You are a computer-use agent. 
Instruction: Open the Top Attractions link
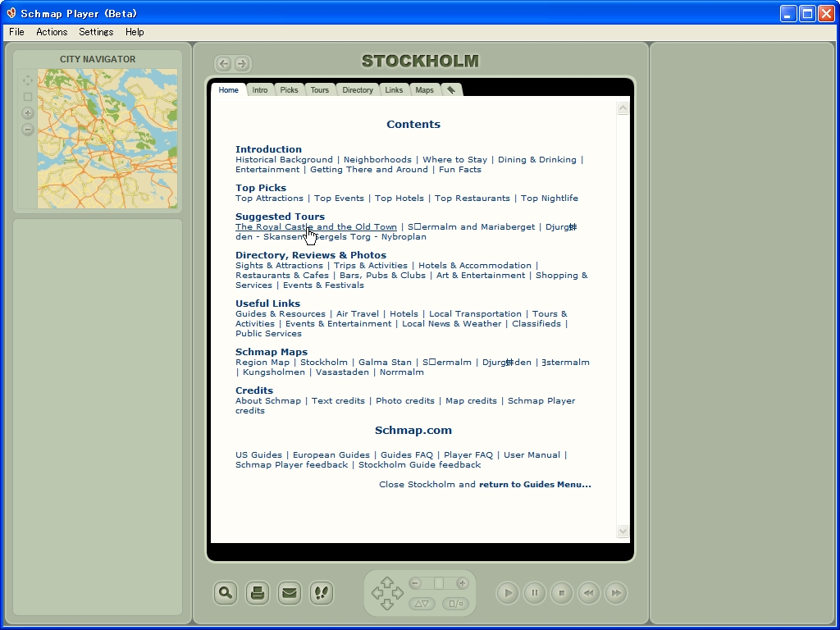(x=269, y=199)
